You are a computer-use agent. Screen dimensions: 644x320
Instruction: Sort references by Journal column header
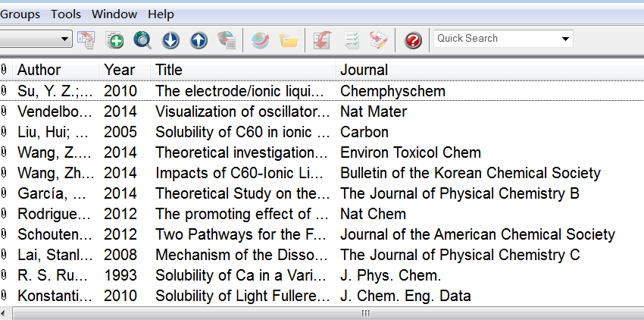click(x=364, y=70)
